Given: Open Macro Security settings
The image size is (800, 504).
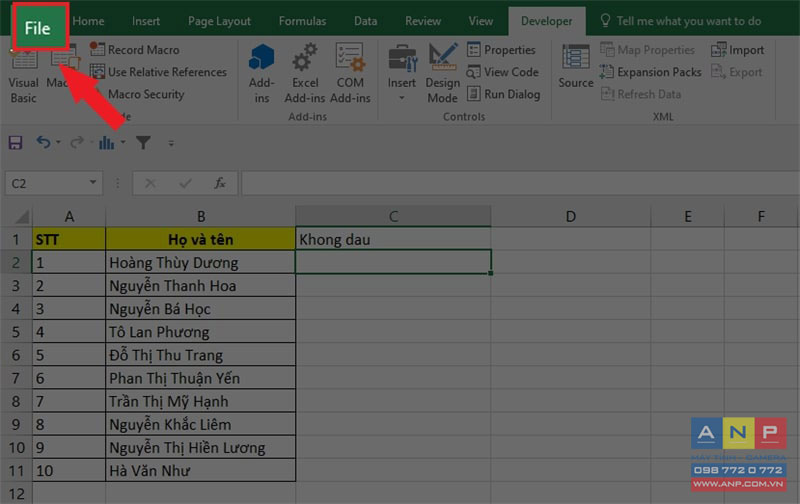Looking at the screenshot, I should coord(146,94).
